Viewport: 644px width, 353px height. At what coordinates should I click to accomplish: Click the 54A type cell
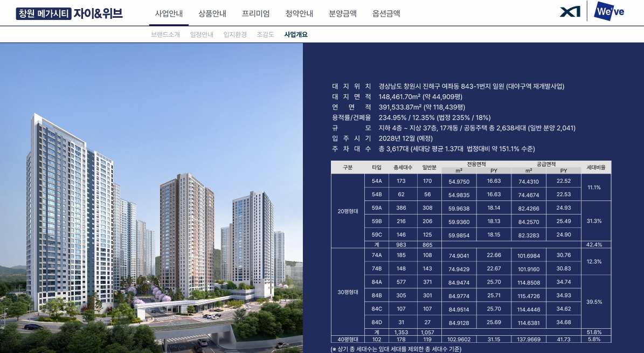pos(377,181)
